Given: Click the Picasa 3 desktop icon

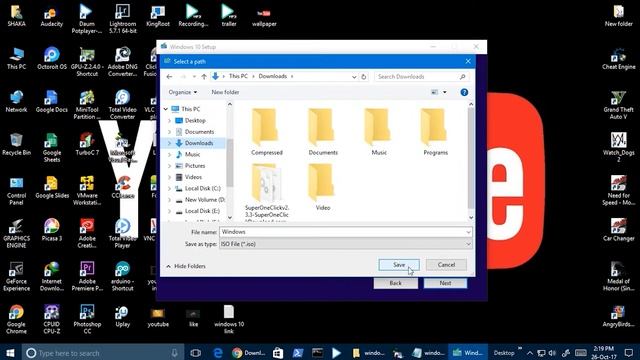Looking at the screenshot, I should click(x=51, y=230).
